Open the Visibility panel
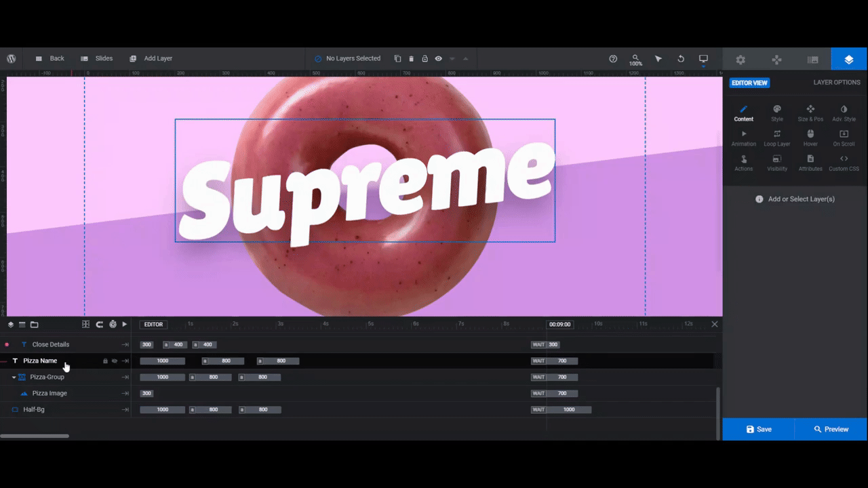868x488 pixels. coord(777,163)
